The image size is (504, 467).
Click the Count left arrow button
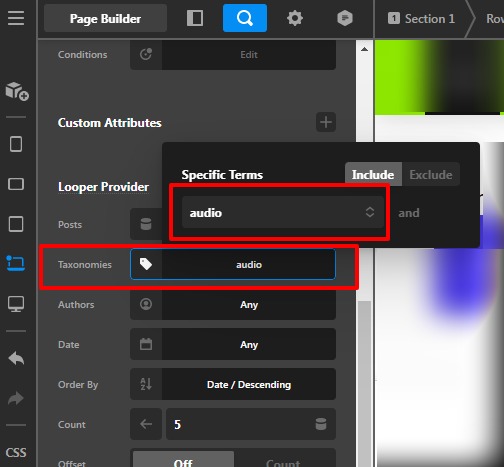click(146, 424)
